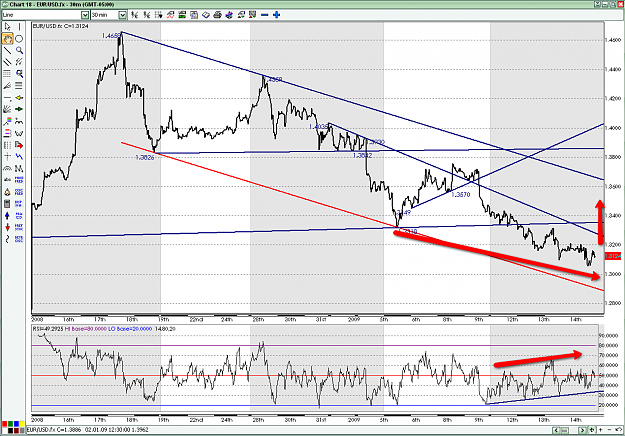Click the grid settings toolbar icon
This screenshot has width=625, height=436.
coord(158,15)
